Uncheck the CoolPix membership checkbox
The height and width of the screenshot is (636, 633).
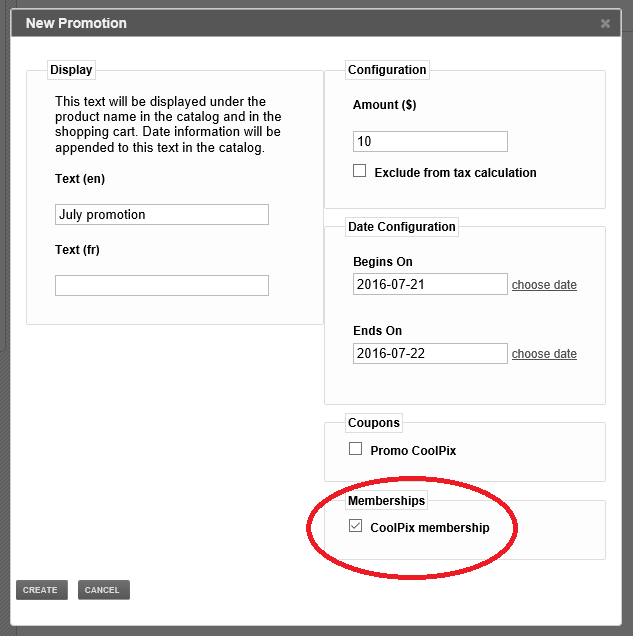(356, 526)
